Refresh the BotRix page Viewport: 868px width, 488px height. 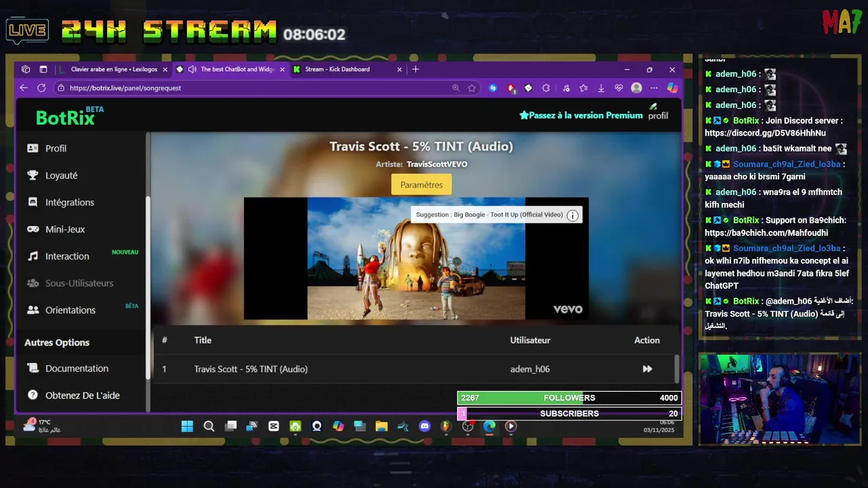coord(41,88)
